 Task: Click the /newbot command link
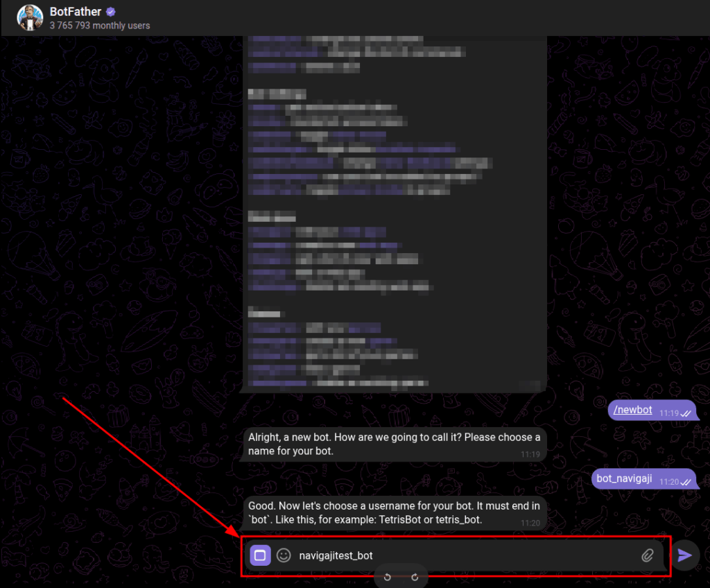[x=632, y=410]
